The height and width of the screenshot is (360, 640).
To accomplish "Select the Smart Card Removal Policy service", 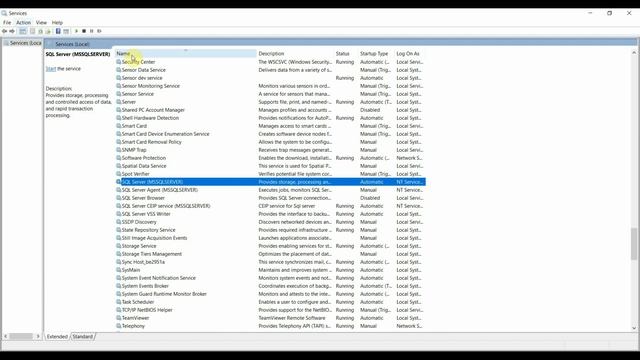I will 151,142.
